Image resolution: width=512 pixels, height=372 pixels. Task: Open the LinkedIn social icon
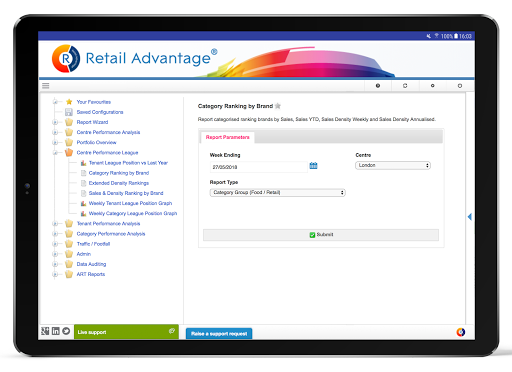point(56,331)
